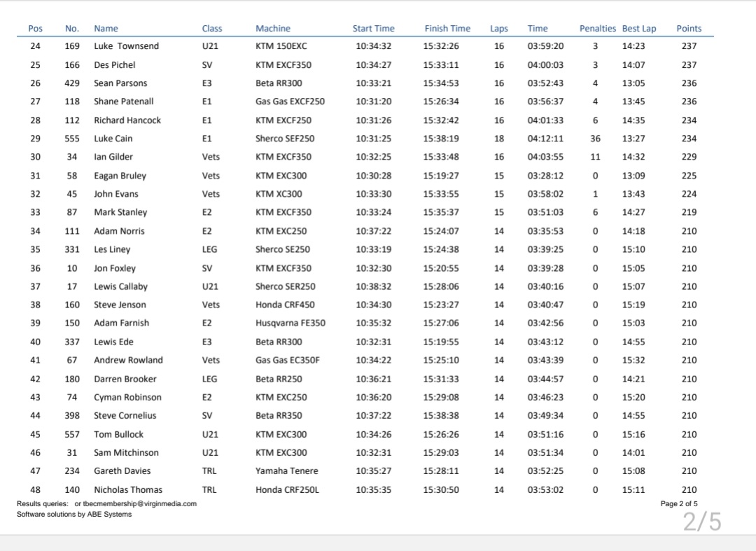Image resolution: width=756 pixels, height=551 pixels.
Task: Click machine Husqvarna FE350
Action: 290,323
